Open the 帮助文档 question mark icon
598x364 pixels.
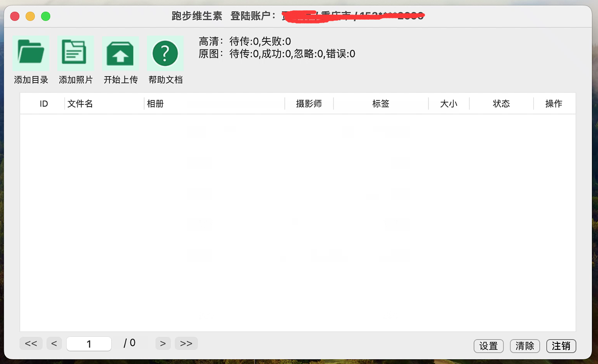[165, 53]
